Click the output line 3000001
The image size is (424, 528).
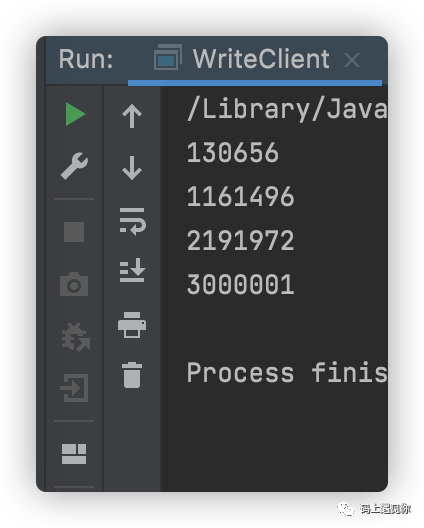tap(240, 284)
